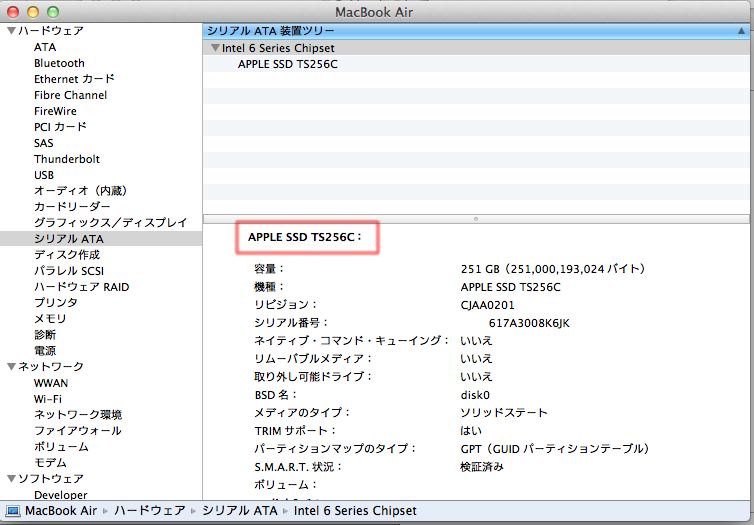Toggle sort arrow in シリアル ATA 装置ツリー header
This screenshot has width=754, height=525.
point(741,31)
